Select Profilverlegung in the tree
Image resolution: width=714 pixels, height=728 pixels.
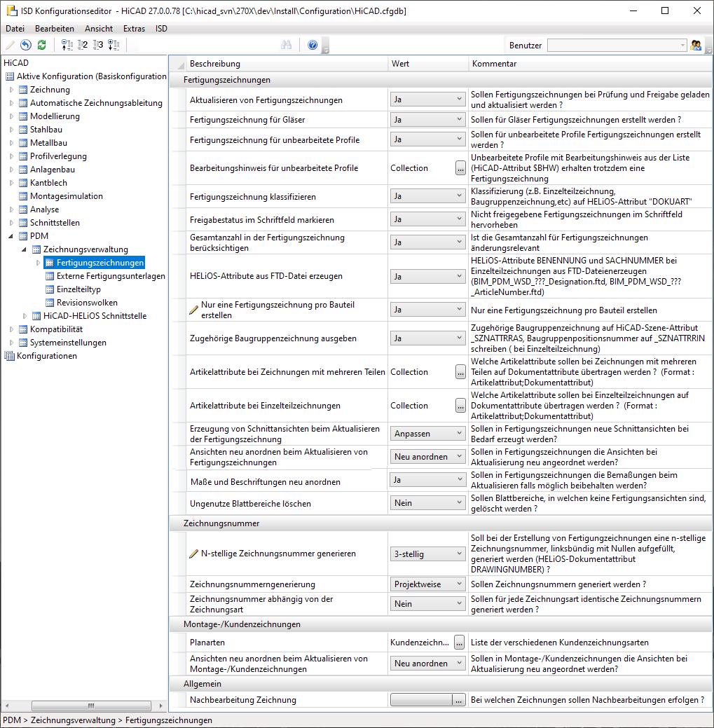[58, 156]
